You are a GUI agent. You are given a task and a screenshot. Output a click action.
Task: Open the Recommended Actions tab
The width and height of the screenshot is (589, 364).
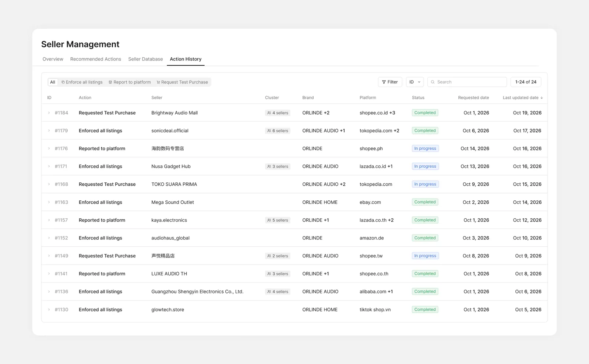point(96,59)
